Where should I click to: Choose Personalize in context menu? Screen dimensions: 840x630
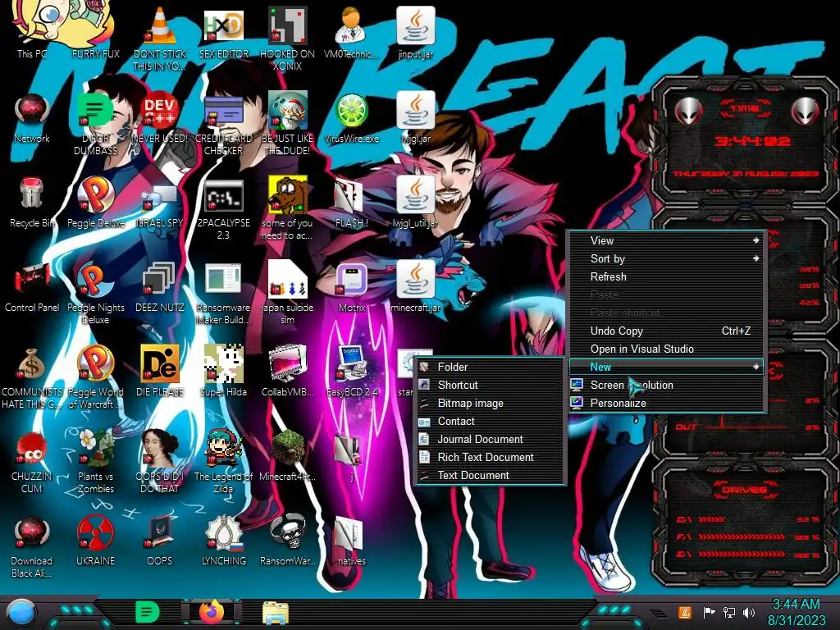pyautogui.click(x=665, y=404)
